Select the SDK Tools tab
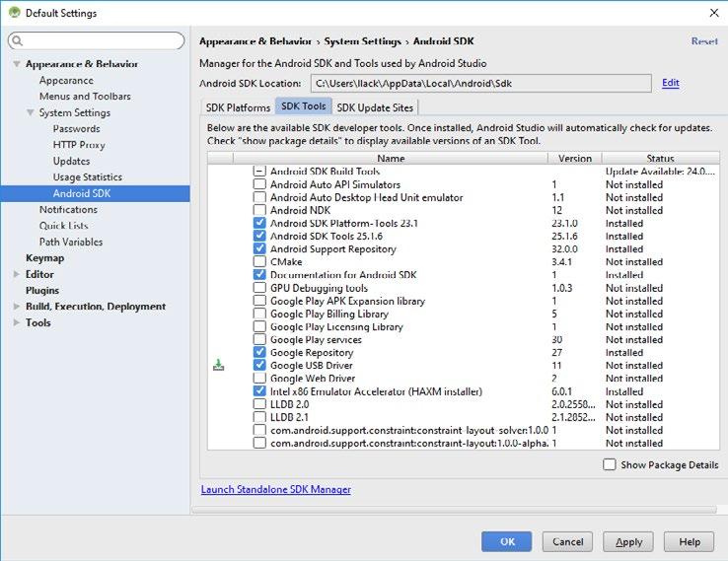Screen dimensions: 728x561 [x=304, y=106]
